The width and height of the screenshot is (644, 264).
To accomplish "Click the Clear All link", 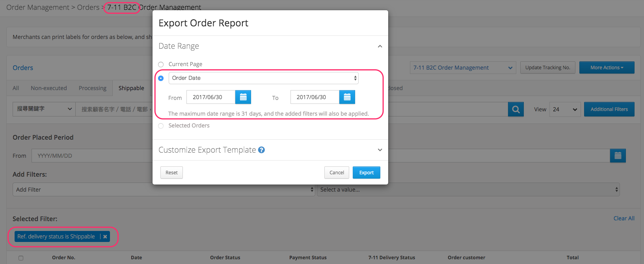I will coord(624,218).
